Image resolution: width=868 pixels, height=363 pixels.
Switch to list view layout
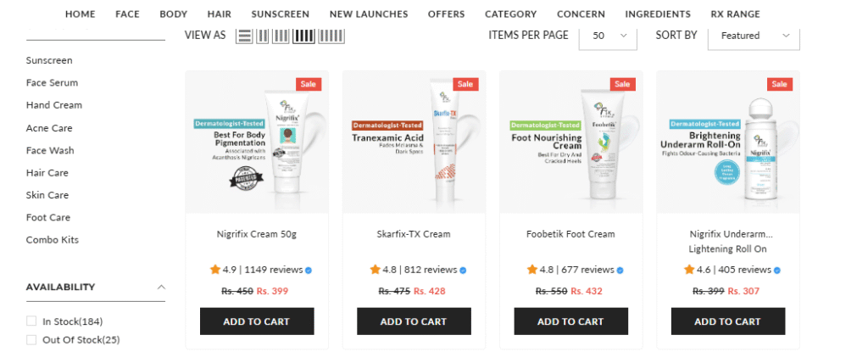[244, 36]
